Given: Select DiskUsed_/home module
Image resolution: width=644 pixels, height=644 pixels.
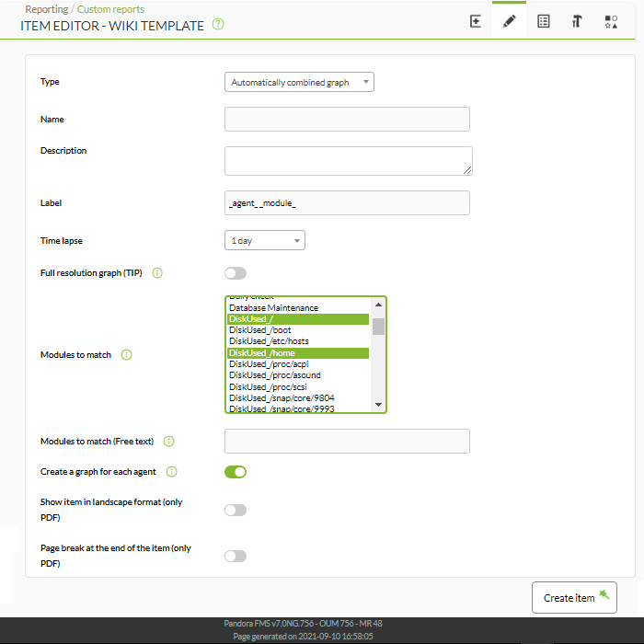Looking at the screenshot, I should coord(298,353).
